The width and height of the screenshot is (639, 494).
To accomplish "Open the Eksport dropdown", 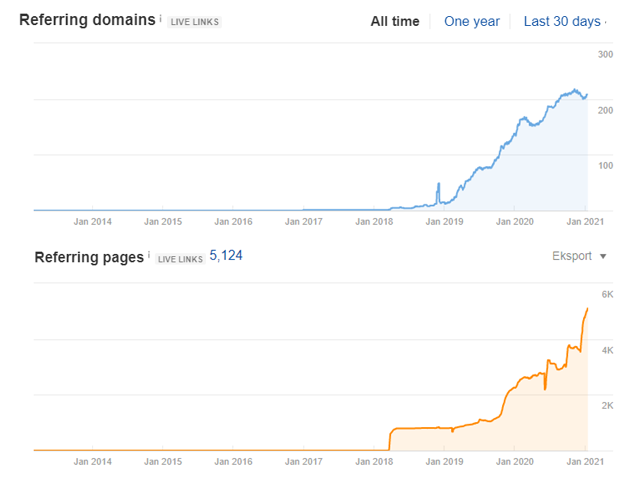I will [x=579, y=256].
